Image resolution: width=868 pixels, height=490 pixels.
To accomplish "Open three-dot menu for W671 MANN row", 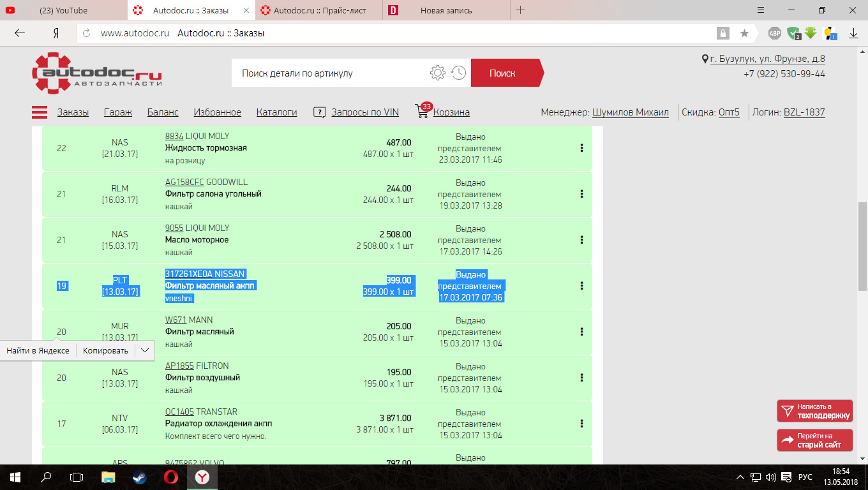I will (x=581, y=332).
